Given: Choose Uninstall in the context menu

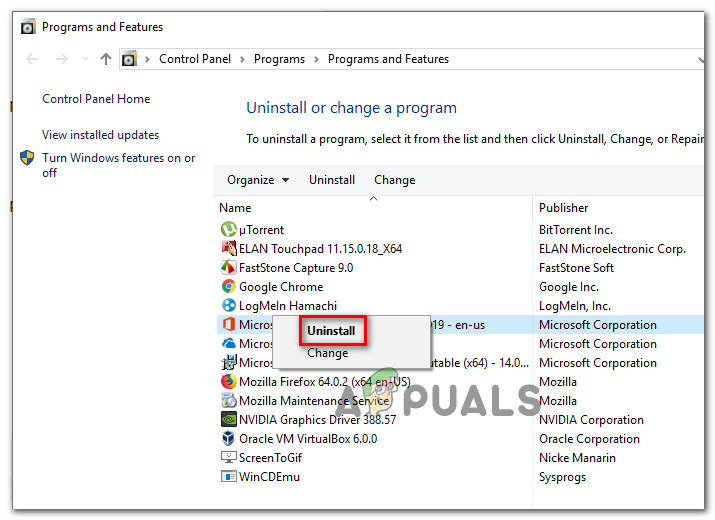Looking at the screenshot, I should 331,330.
